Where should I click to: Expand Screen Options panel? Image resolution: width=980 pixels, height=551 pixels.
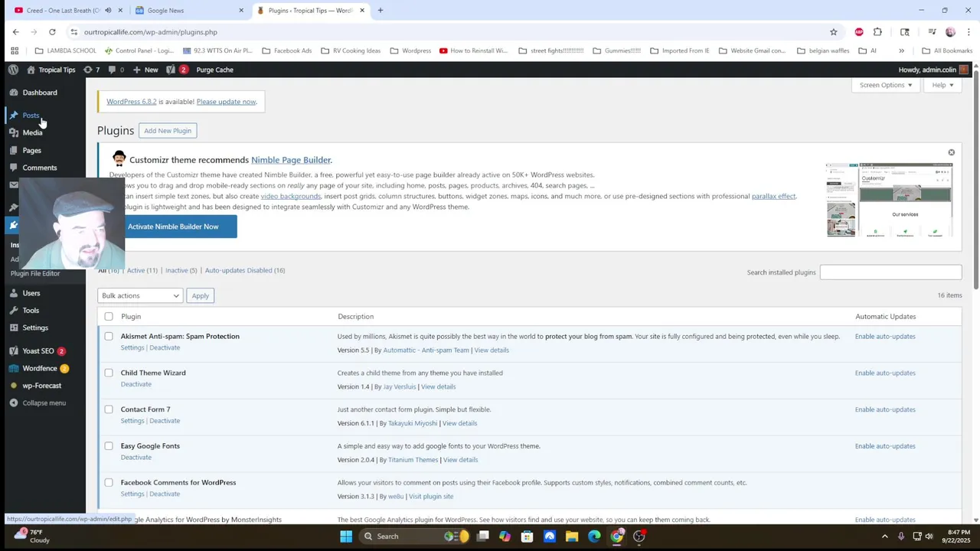[x=885, y=85]
